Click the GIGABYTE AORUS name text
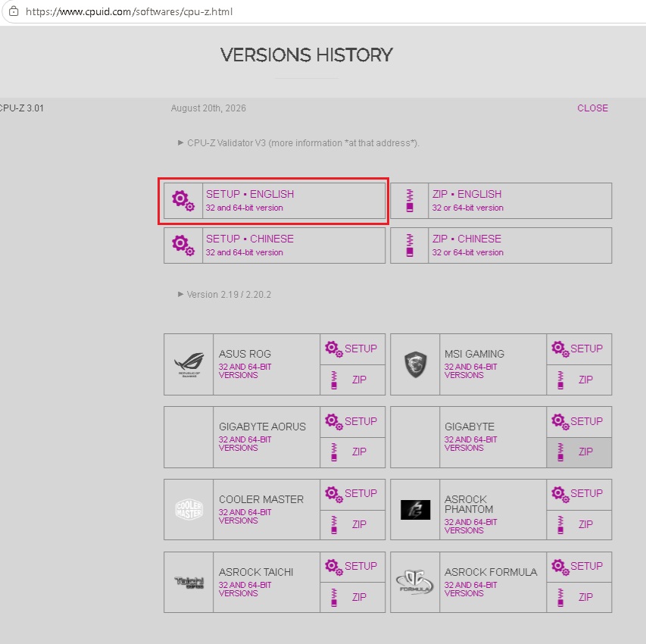The width and height of the screenshot is (646, 644). (x=262, y=427)
